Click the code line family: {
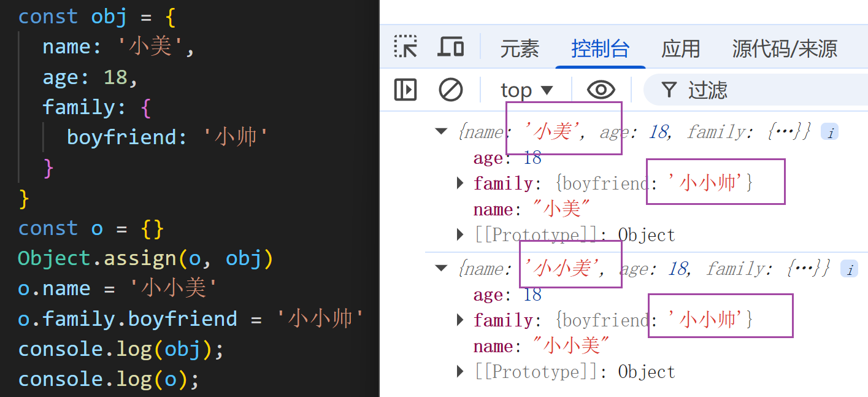The image size is (868, 397). [96, 107]
